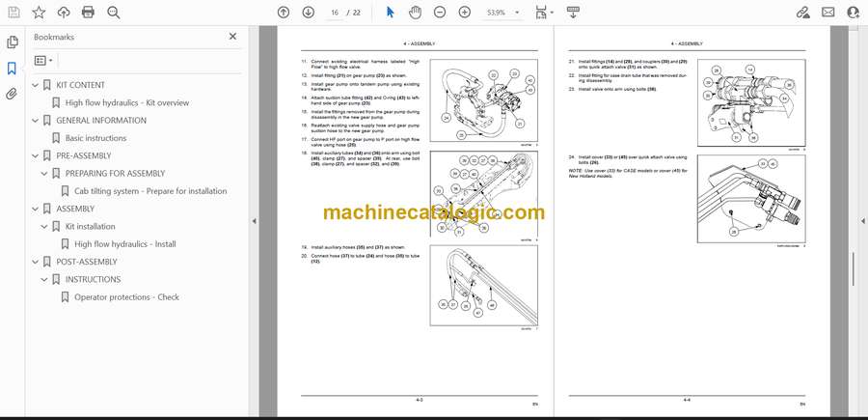Collapse the ASSEMBLY bookmark

click(x=36, y=209)
